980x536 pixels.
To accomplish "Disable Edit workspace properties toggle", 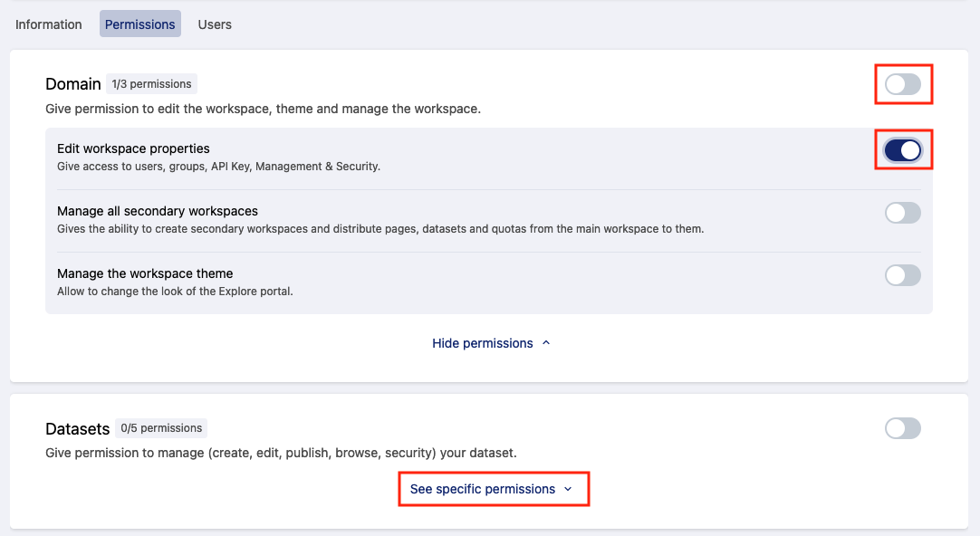I will (902, 150).
